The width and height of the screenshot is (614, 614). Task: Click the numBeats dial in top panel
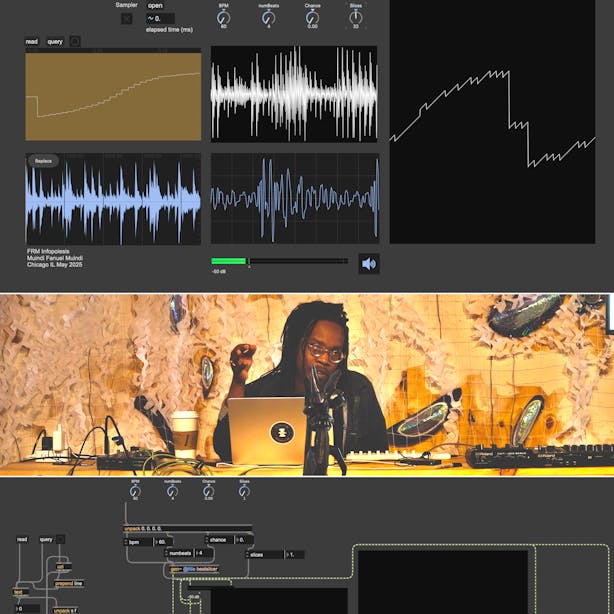coord(268,17)
